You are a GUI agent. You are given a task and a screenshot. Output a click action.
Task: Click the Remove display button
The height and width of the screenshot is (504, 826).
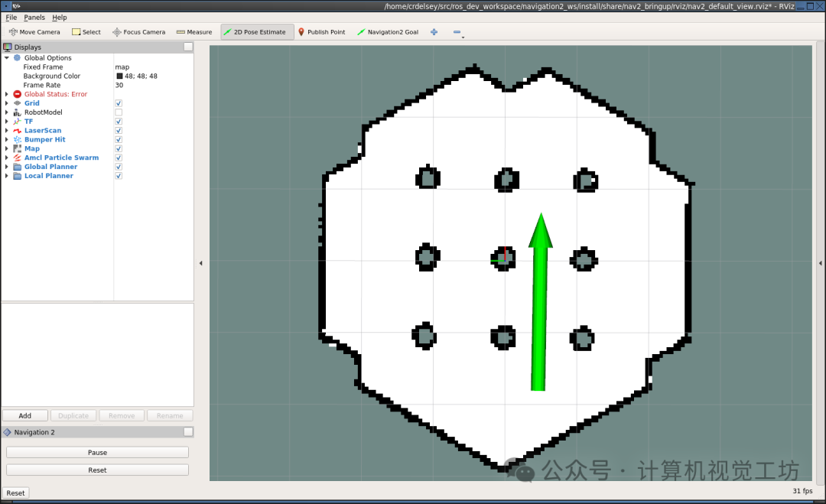pyautogui.click(x=122, y=415)
